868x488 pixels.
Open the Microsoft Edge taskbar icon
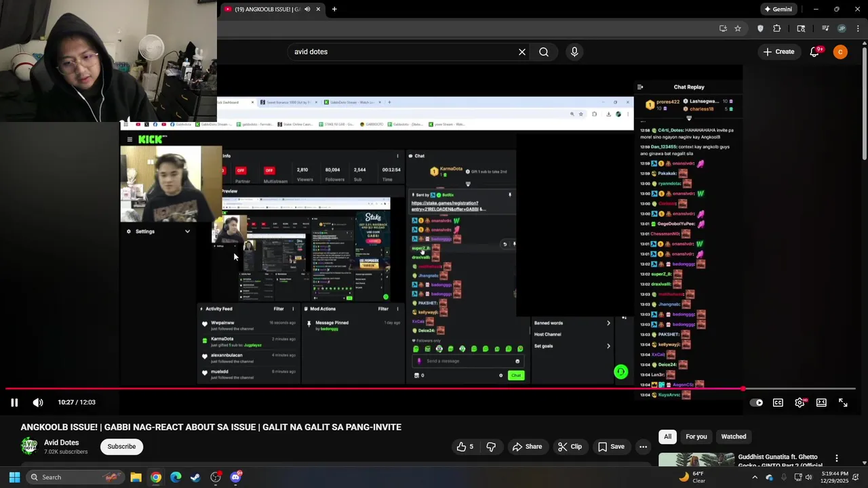[x=176, y=477]
